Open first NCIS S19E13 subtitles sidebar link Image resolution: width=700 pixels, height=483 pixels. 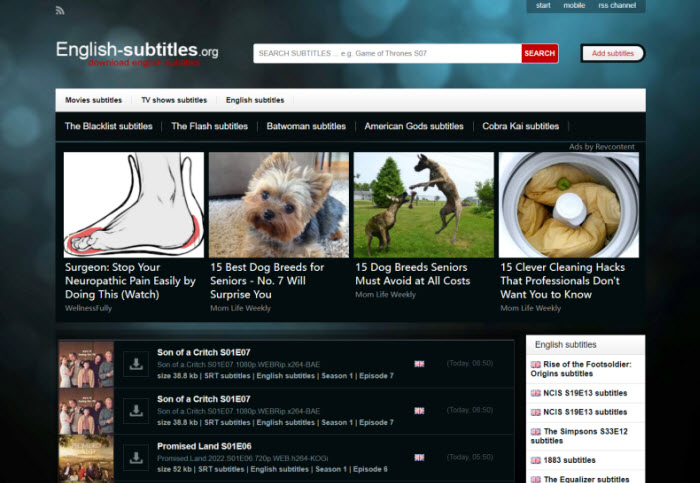click(585, 393)
